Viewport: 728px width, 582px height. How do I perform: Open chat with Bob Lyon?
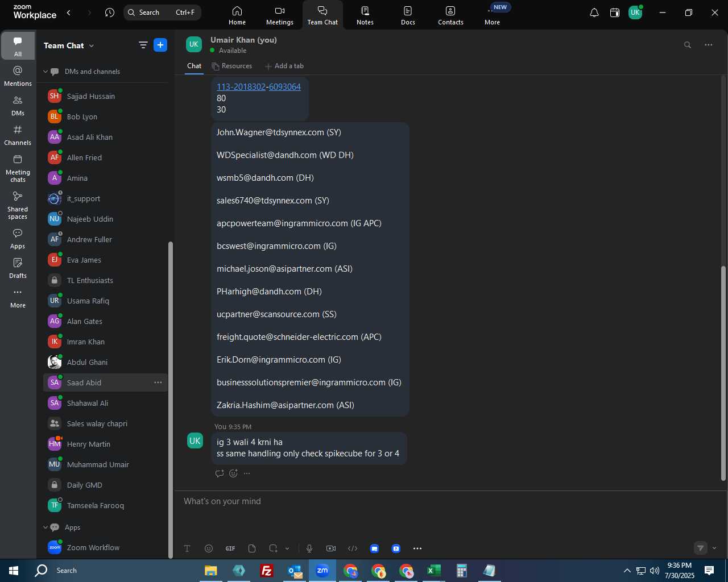(x=106, y=117)
